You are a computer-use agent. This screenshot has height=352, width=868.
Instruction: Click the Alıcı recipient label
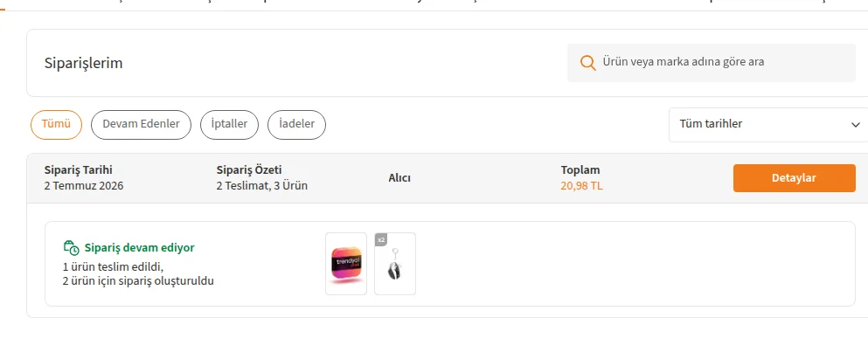tap(399, 178)
